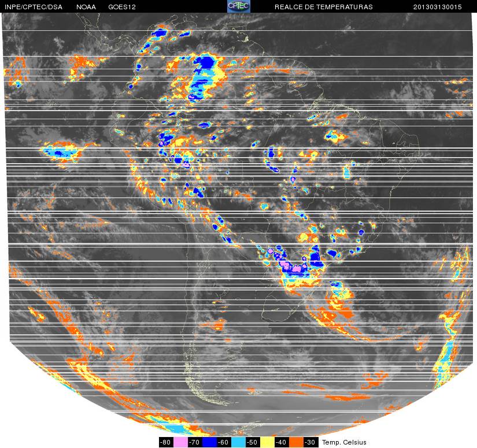Click the light blue legend swatch after -60

(x=238, y=442)
